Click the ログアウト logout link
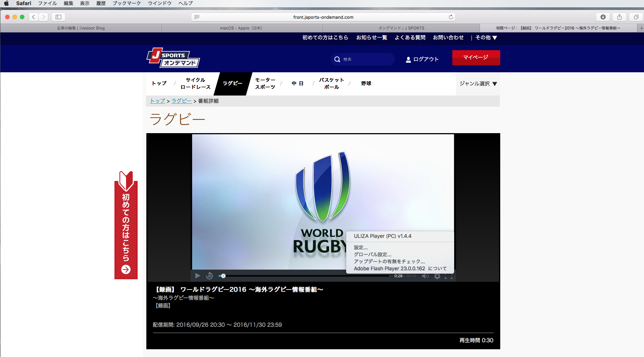Image resolution: width=644 pixels, height=357 pixels. coord(422,59)
